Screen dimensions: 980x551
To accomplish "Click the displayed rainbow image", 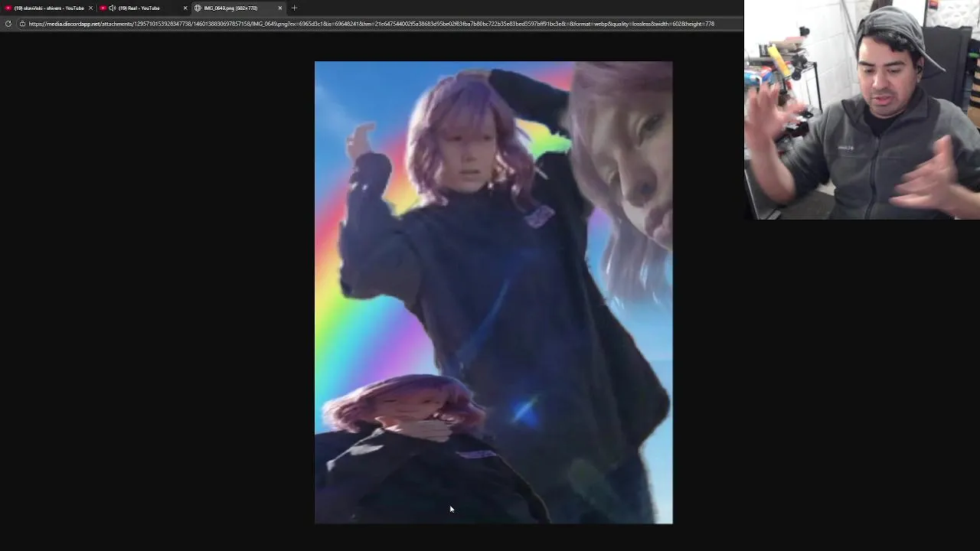I will [x=494, y=292].
